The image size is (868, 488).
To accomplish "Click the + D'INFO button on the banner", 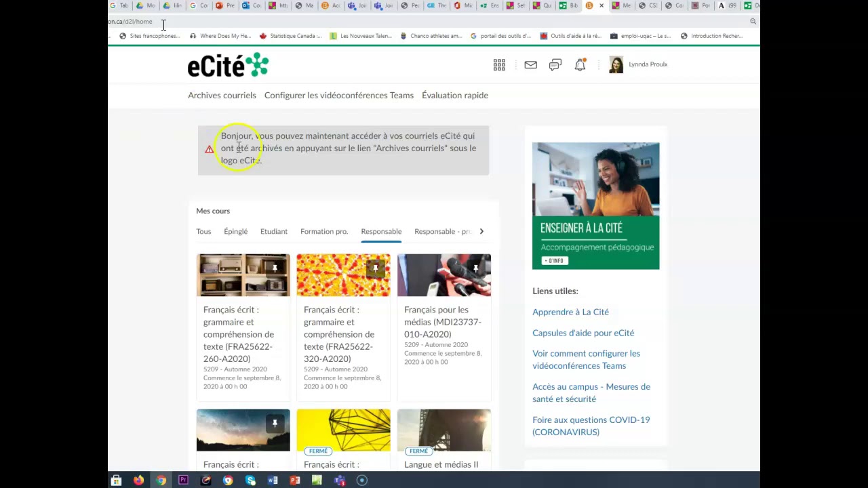I will pyautogui.click(x=554, y=261).
